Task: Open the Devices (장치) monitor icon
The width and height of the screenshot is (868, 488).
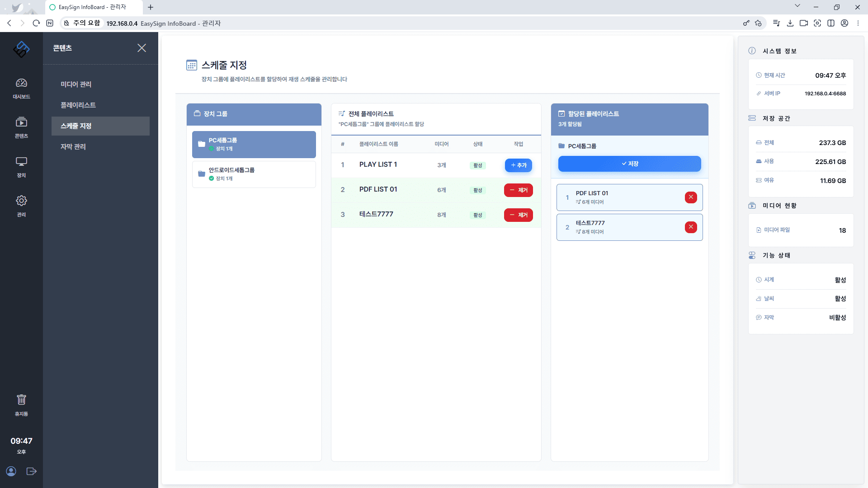Action: (x=21, y=166)
